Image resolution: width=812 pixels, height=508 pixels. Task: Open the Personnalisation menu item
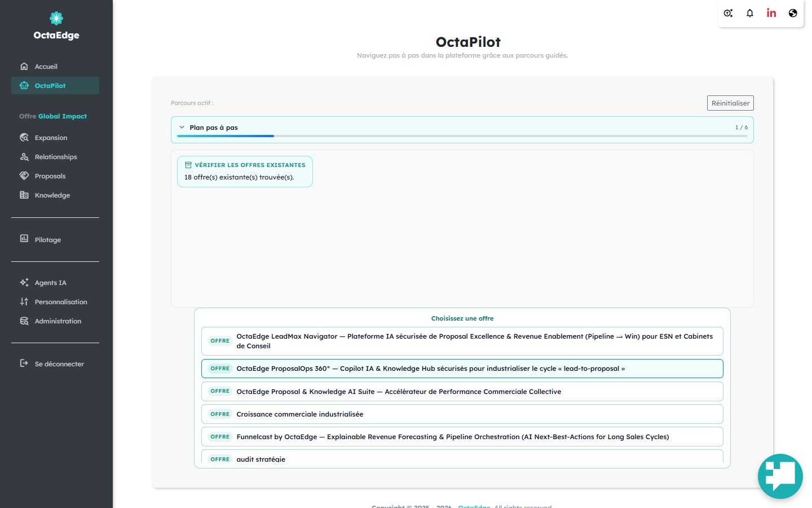pos(55,301)
